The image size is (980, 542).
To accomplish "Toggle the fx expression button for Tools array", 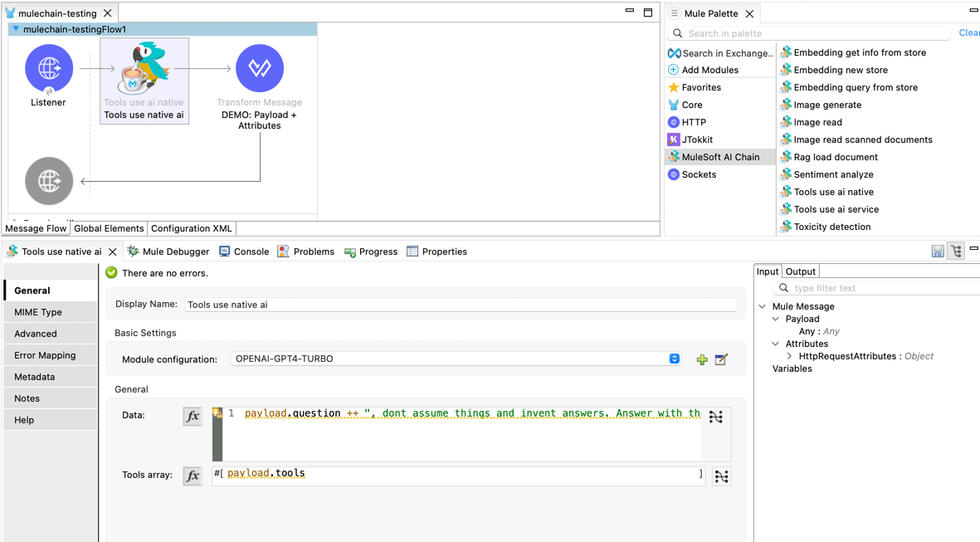I will coord(193,476).
